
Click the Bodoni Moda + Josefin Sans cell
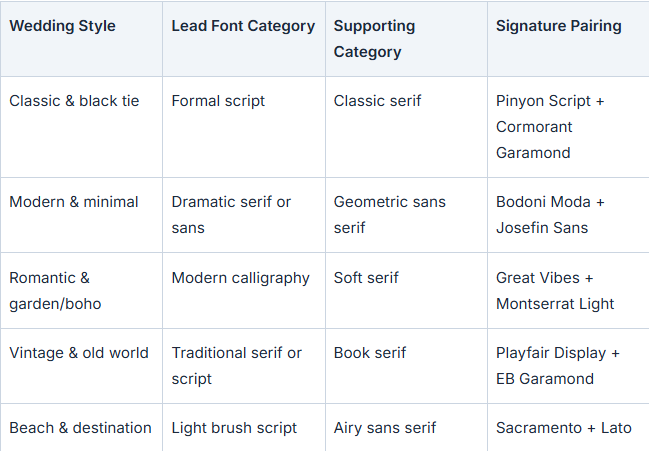568,215
